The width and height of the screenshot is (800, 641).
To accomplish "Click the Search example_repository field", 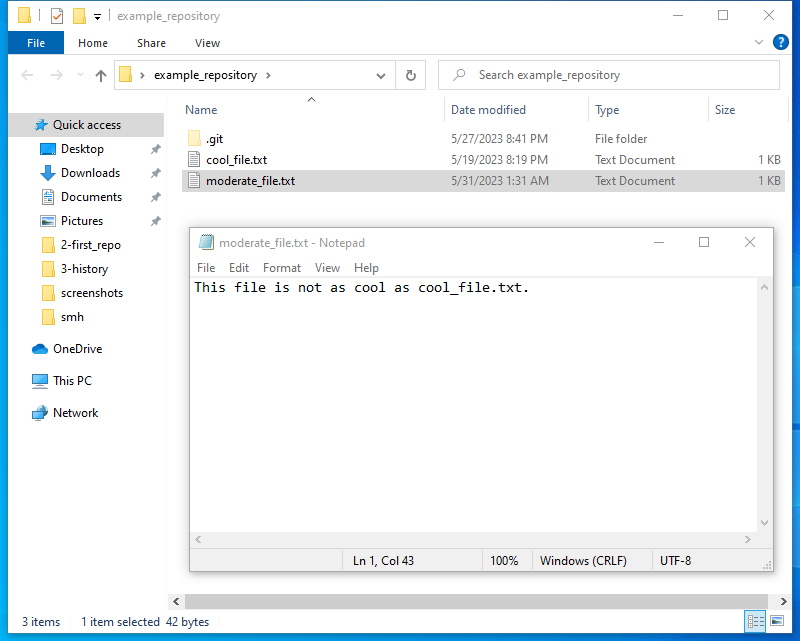I will point(609,75).
